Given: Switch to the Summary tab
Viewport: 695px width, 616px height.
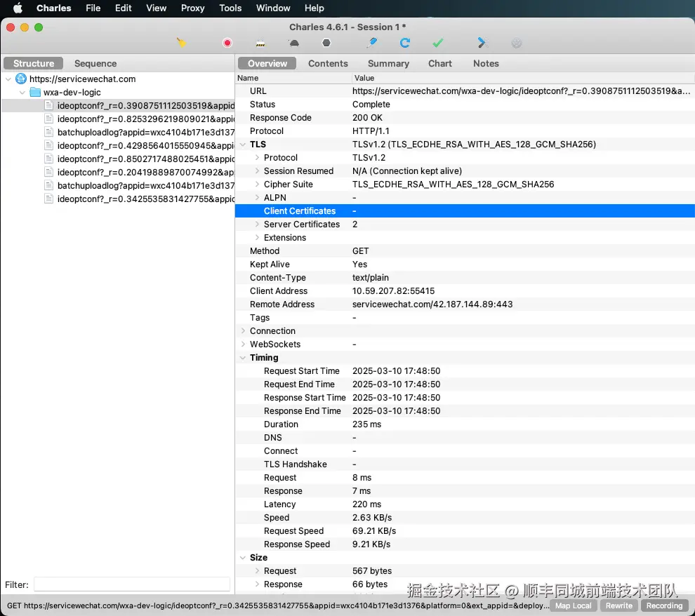Looking at the screenshot, I should (388, 63).
